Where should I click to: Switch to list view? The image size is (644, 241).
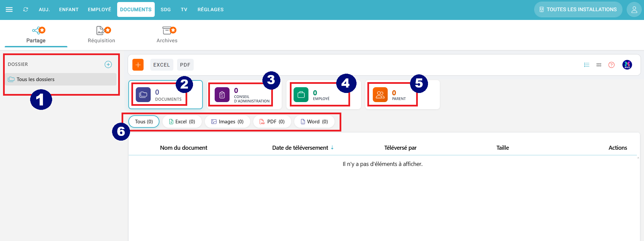point(587,65)
